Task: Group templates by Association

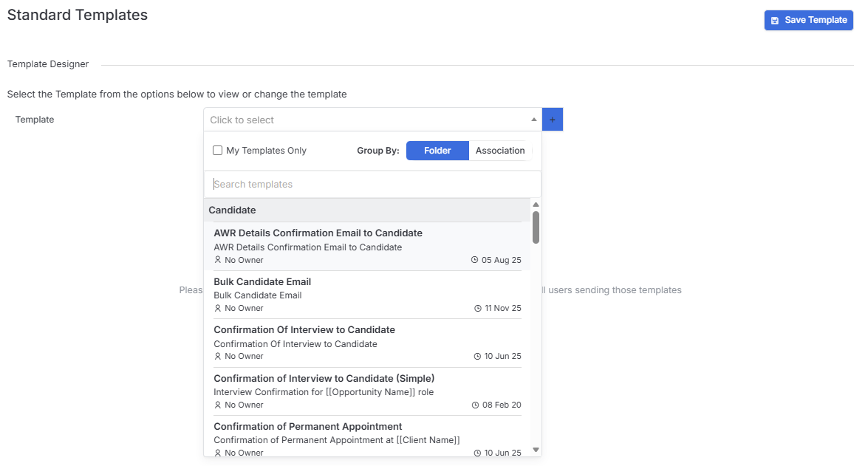Action: (x=500, y=151)
